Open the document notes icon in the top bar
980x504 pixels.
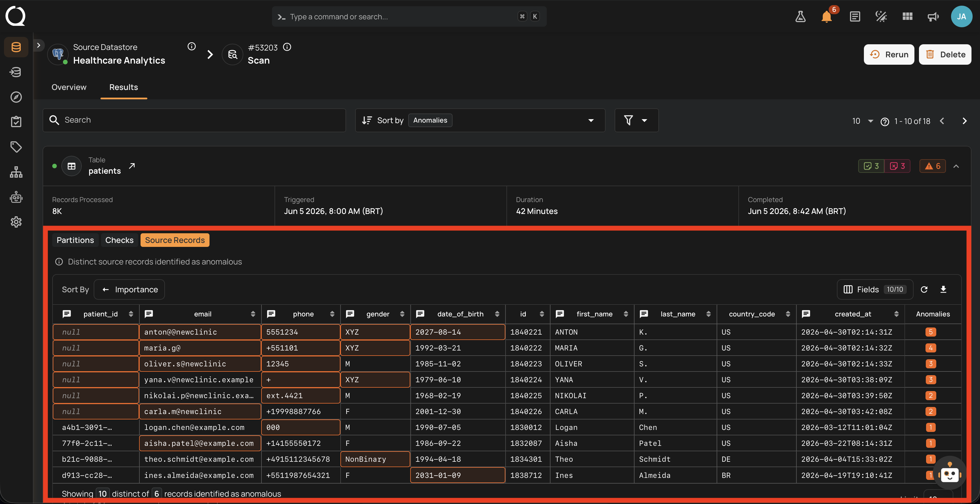tap(855, 16)
